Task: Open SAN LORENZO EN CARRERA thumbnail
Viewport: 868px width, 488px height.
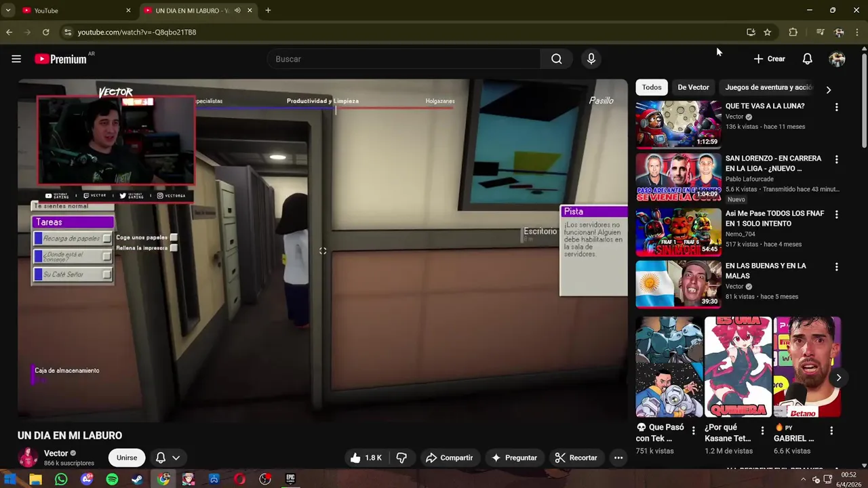Action: pos(678,177)
